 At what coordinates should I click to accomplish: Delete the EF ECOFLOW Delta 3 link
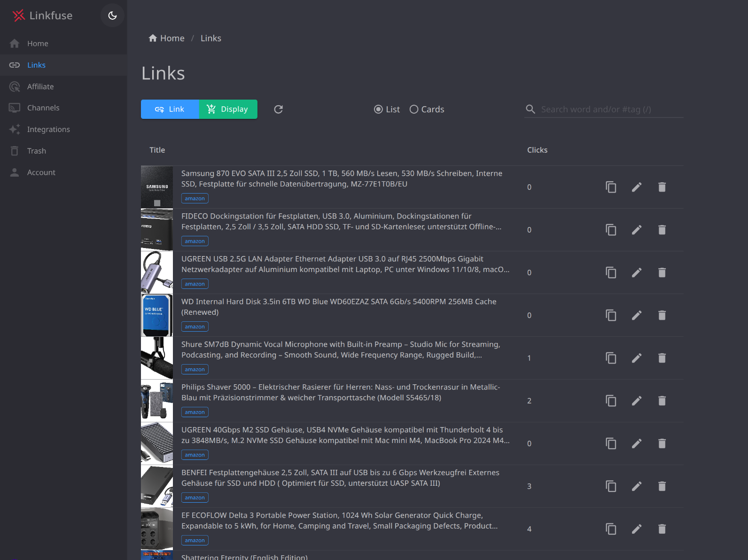click(662, 529)
